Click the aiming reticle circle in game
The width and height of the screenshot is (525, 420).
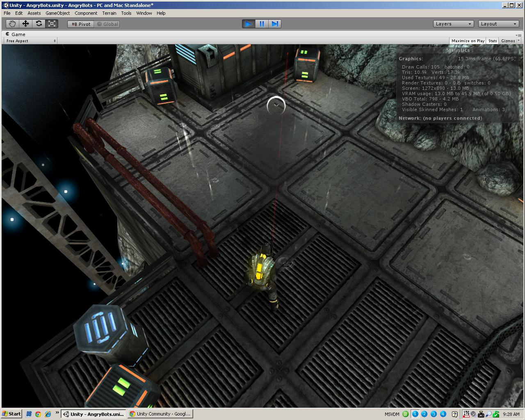tap(276, 105)
